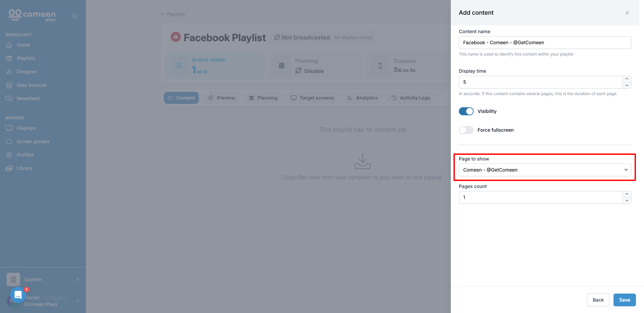This screenshot has width=644, height=313.
Task: Open the chat messenger bubble icon
Action: 18,295
